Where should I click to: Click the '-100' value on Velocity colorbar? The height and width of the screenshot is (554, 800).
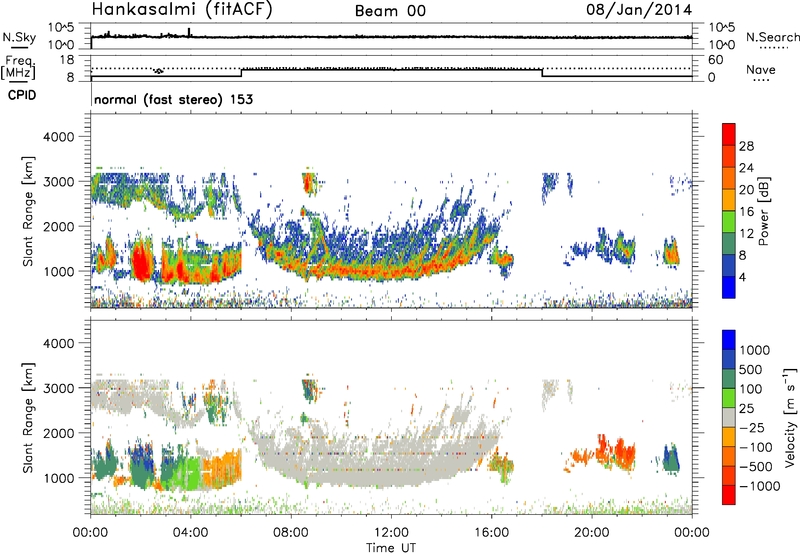click(x=756, y=447)
